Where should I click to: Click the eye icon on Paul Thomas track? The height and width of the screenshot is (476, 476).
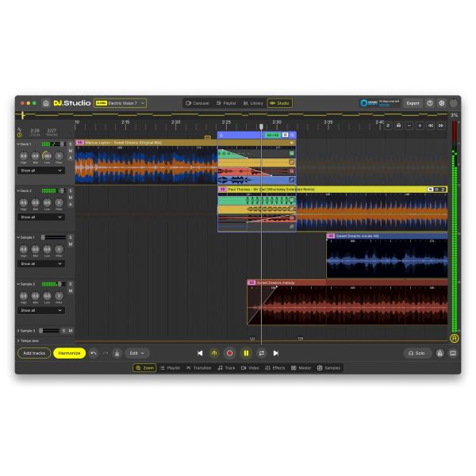(431, 189)
